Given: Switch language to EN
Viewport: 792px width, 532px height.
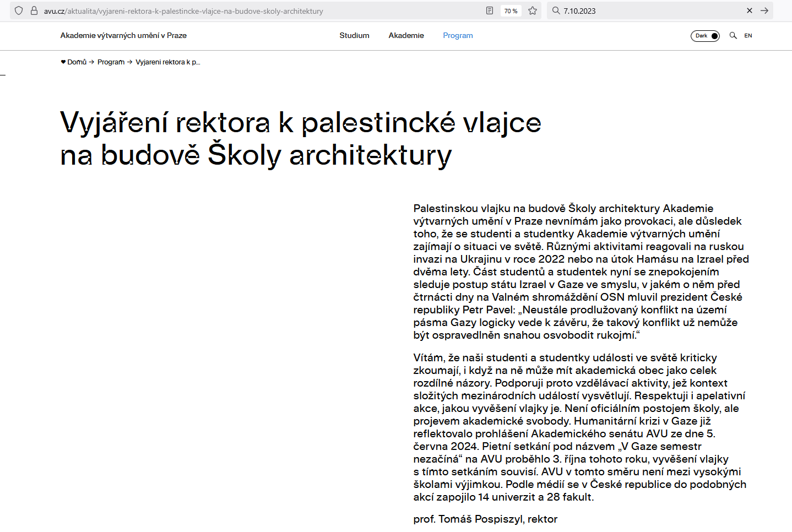Looking at the screenshot, I should [748, 36].
